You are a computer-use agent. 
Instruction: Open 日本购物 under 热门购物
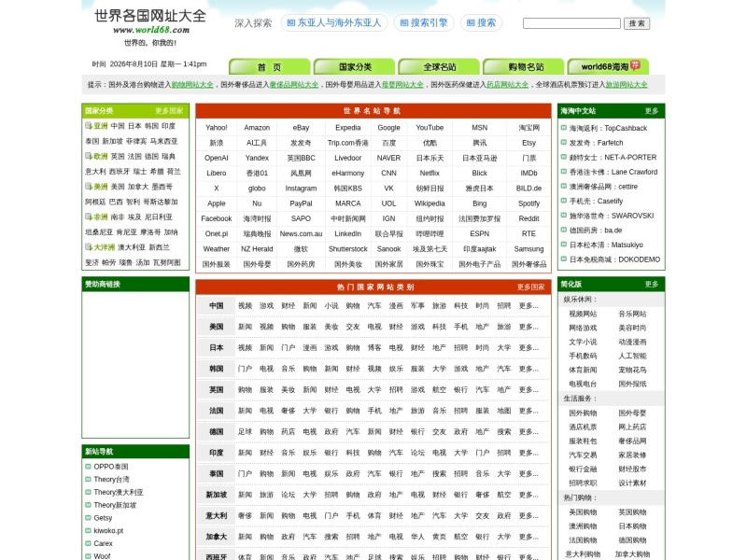point(632,526)
